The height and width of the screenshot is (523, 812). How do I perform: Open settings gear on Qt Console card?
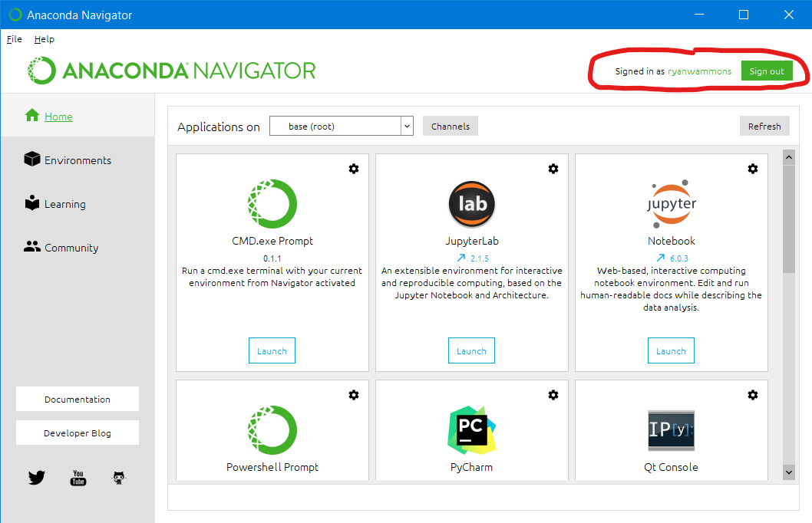pos(753,395)
